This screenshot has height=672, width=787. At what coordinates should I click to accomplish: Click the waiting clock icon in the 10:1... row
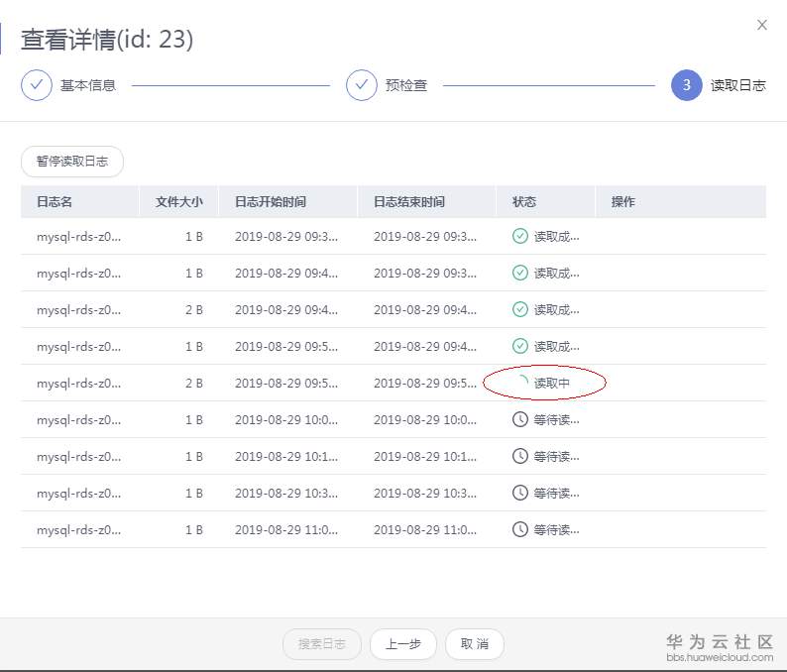pyautogui.click(x=520, y=456)
